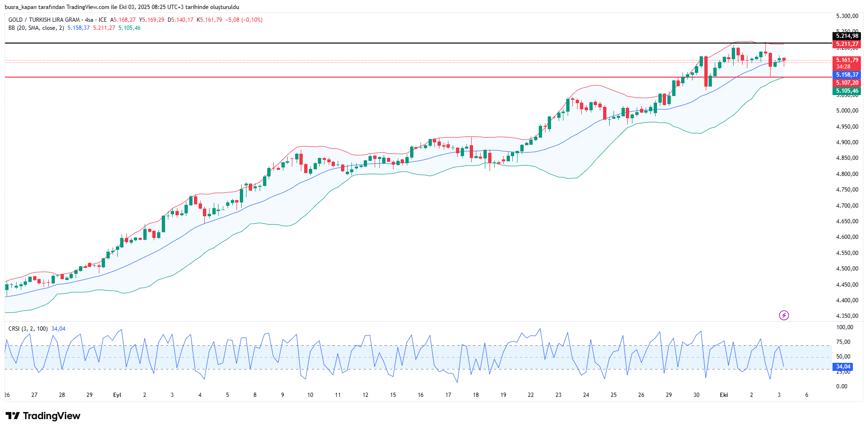Click the Eki month label on time axis

[724, 395]
